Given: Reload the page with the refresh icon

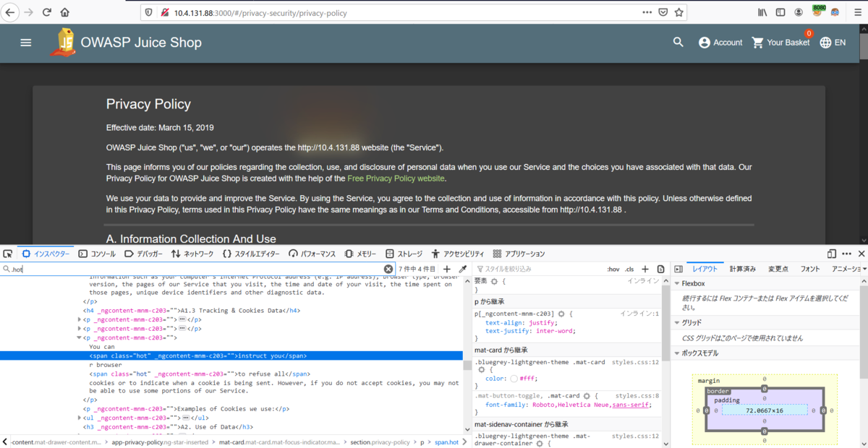Looking at the screenshot, I should coord(47,12).
